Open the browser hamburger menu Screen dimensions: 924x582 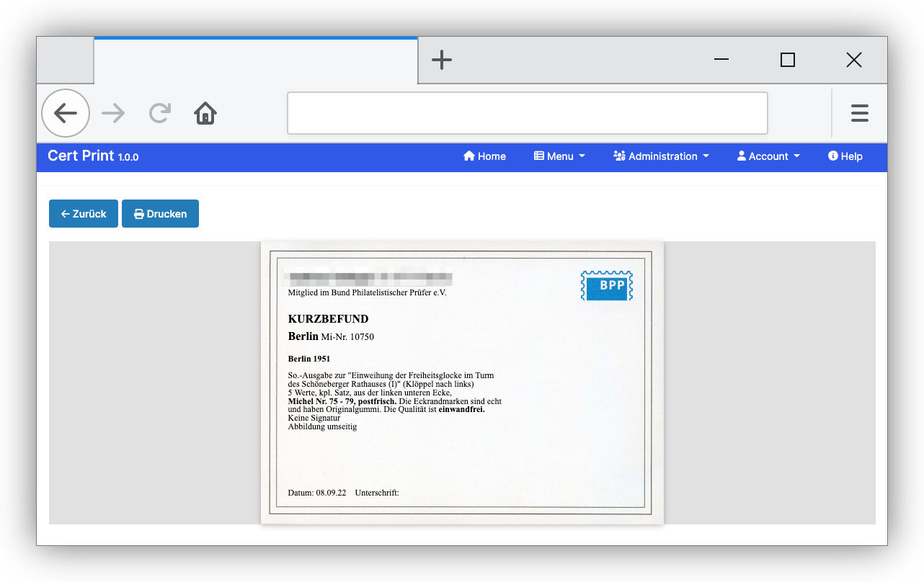(859, 113)
